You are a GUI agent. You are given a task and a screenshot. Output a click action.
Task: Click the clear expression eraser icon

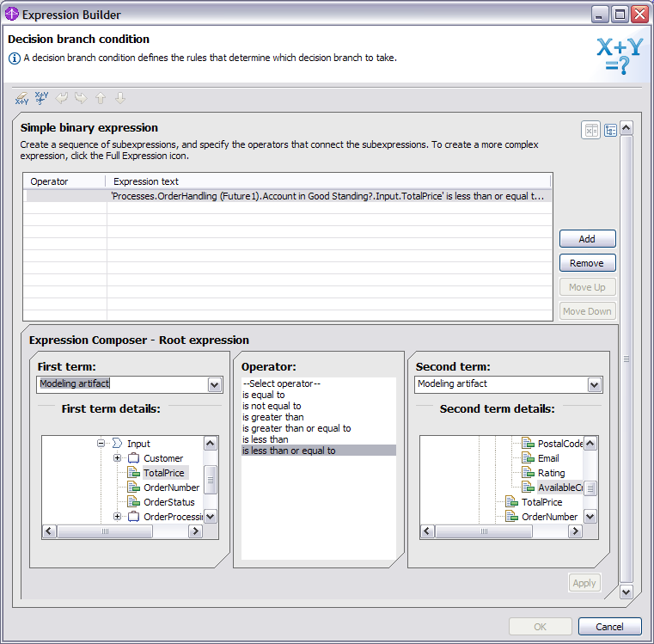(21, 98)
